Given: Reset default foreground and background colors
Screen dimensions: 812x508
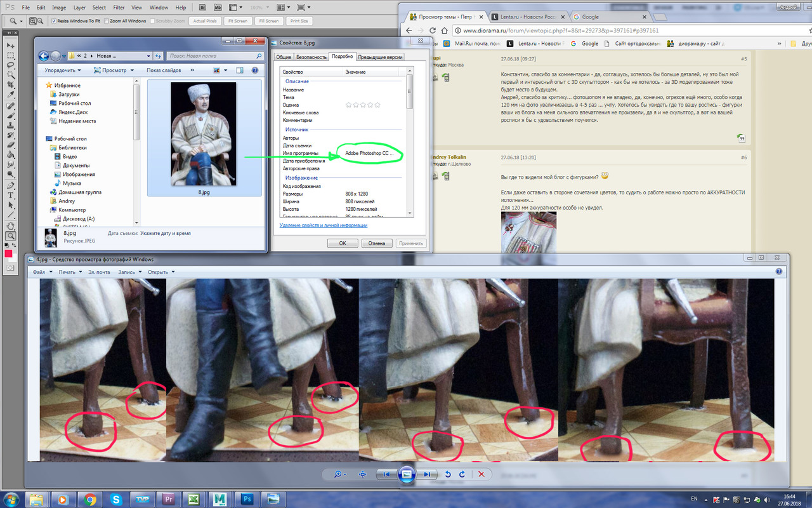Looking at the screenshot, I should click(x=7, y=245).
